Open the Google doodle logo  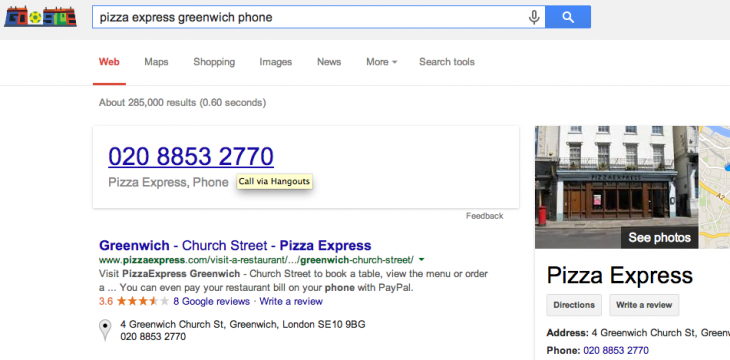point(41,17)
